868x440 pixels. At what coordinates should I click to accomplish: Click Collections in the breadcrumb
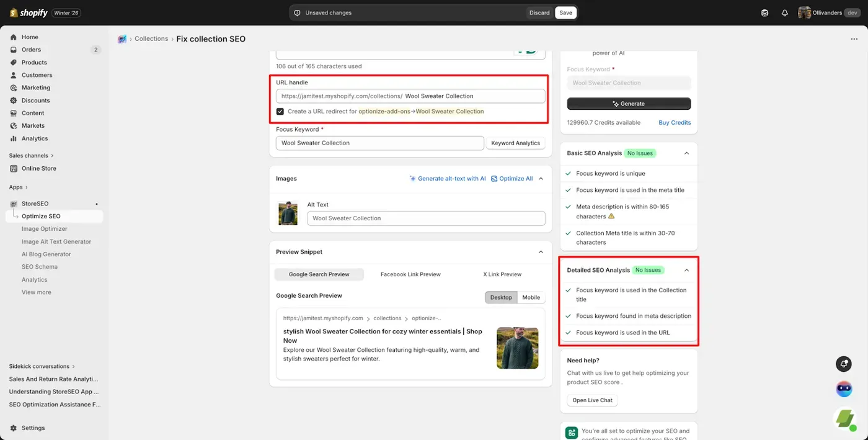151,38
